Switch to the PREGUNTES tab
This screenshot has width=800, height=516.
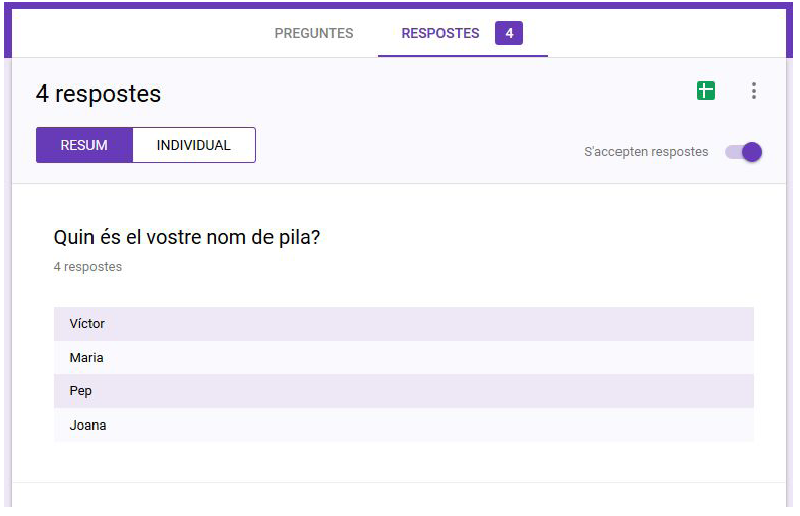pos(313,33)
